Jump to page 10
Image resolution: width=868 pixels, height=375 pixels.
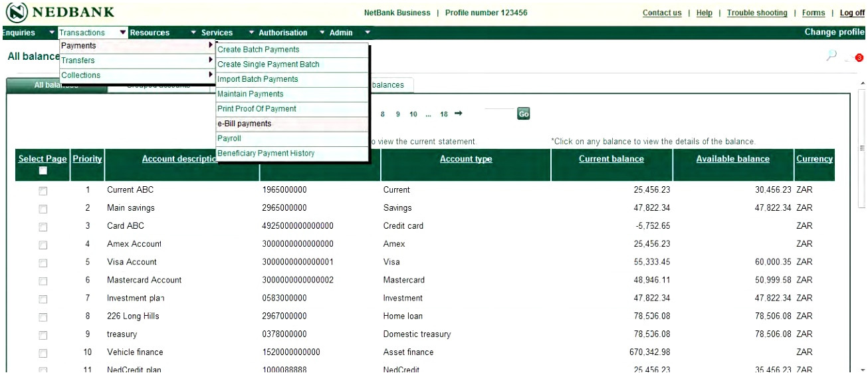pyautogui.click(x=413, y=114)
